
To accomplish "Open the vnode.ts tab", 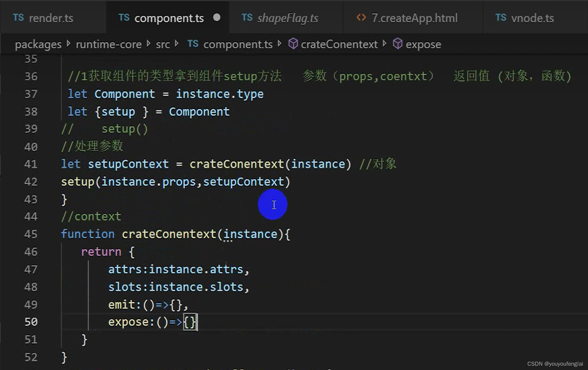I will pos(532,18).
